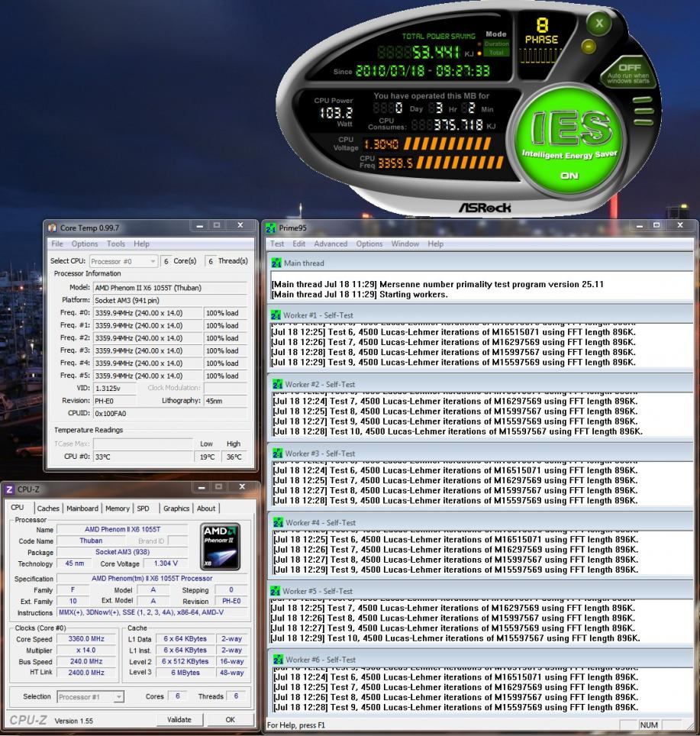Image resolution: width=700 pixels, height=736 pixels.
Task: Click the Worker #6 Self-Test window icon
Action: coord(278,660)
